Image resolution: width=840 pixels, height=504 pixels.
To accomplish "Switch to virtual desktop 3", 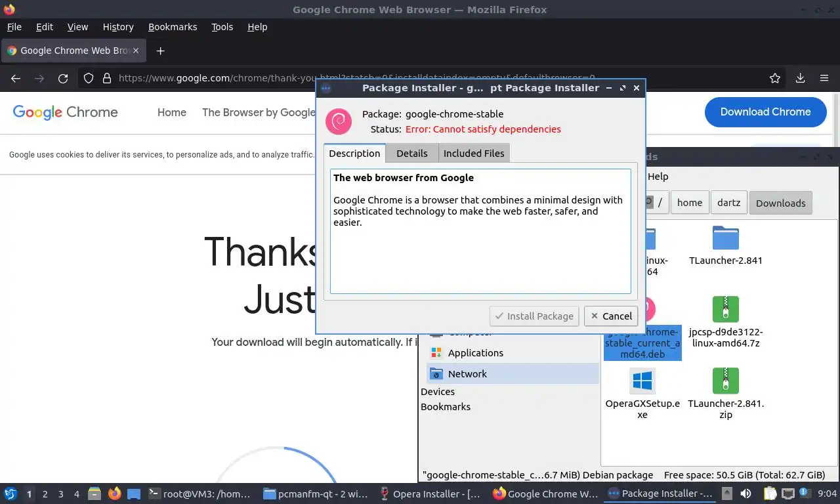I will tap(61, 494).
